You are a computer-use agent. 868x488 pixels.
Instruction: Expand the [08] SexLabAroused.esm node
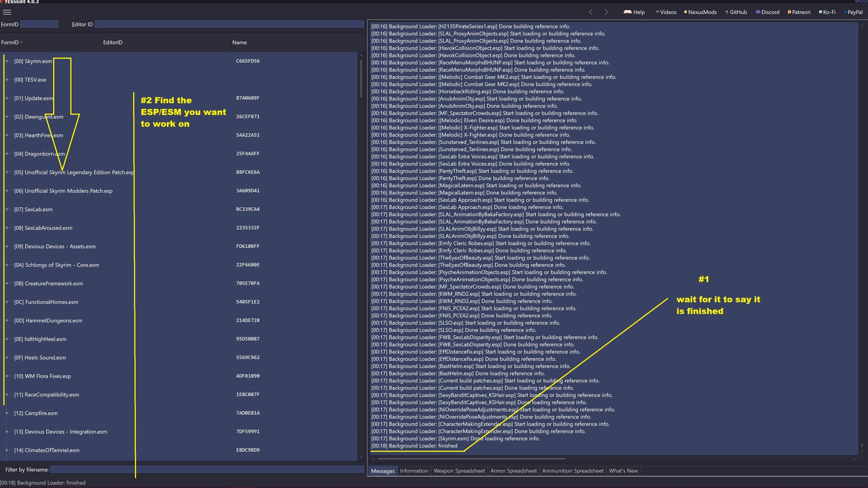(x=7, y=228)
